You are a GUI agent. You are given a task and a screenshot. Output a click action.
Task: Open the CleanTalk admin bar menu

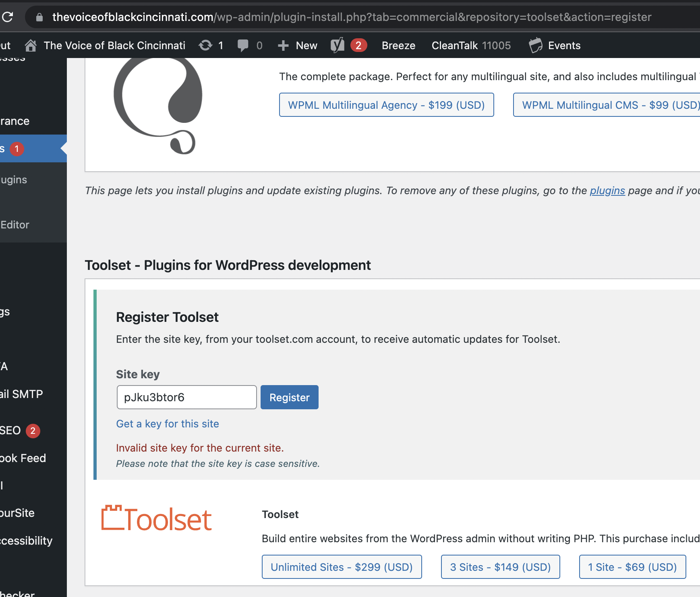471,46
